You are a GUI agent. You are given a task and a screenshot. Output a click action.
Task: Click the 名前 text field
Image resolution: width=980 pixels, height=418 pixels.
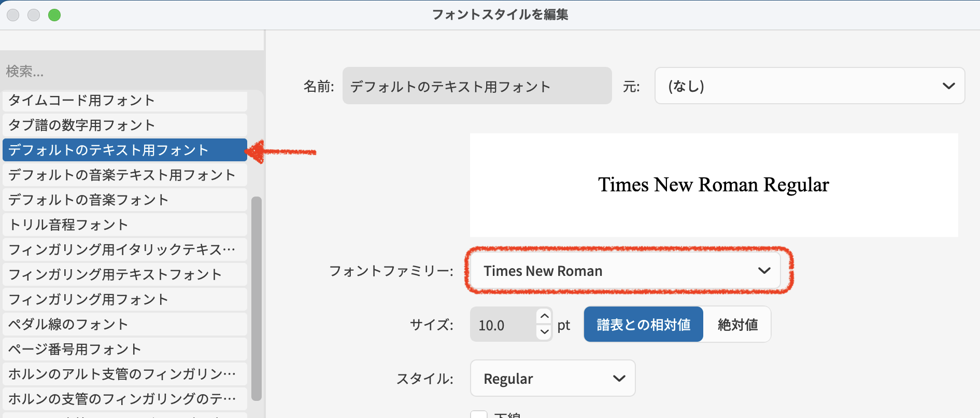(x=476, y=86)
